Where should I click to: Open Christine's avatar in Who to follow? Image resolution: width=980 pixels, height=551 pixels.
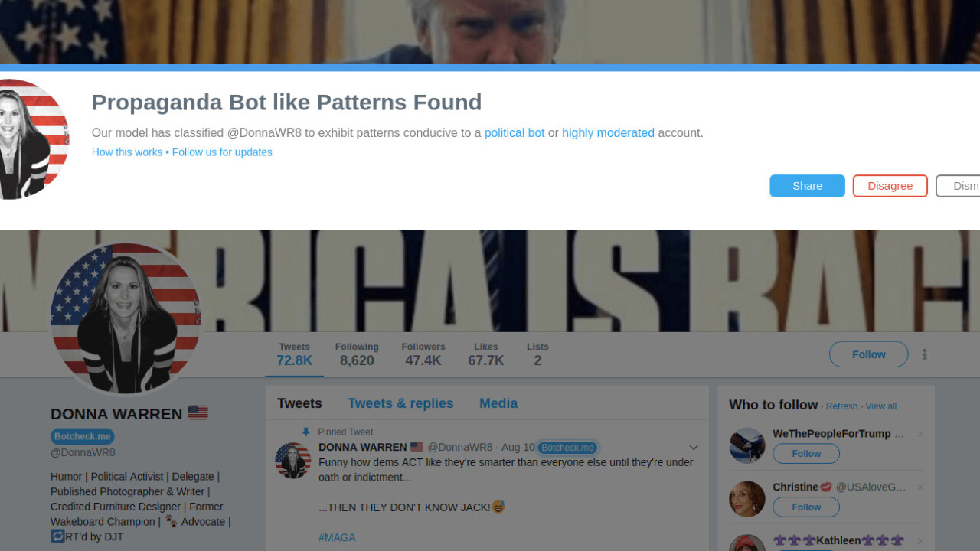click(746, 499)
